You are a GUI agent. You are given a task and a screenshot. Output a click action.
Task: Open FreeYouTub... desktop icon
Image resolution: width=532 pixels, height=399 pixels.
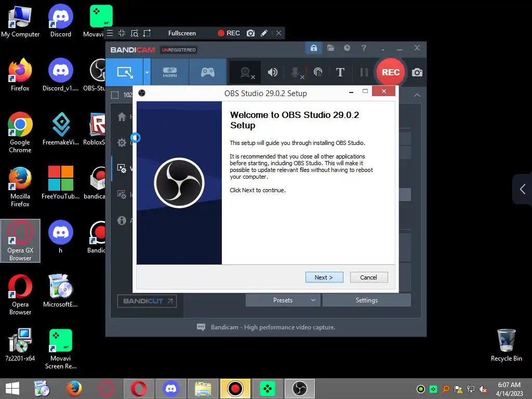click(x=60, y=183)
